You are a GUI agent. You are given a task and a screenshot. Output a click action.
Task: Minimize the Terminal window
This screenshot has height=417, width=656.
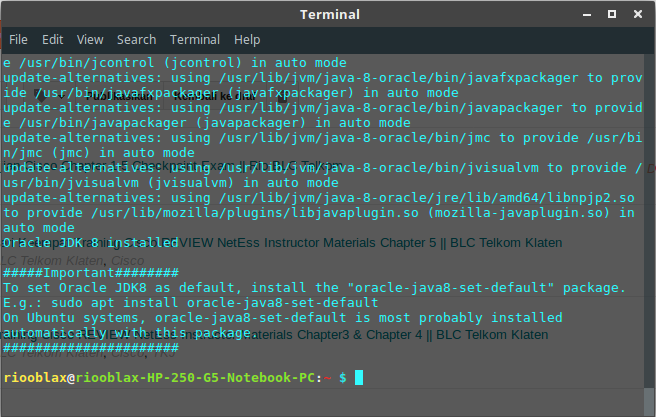(587, 15)
